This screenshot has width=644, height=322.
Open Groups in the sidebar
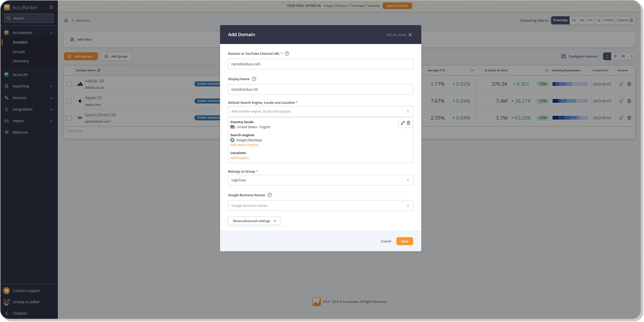tap(19, 52)
